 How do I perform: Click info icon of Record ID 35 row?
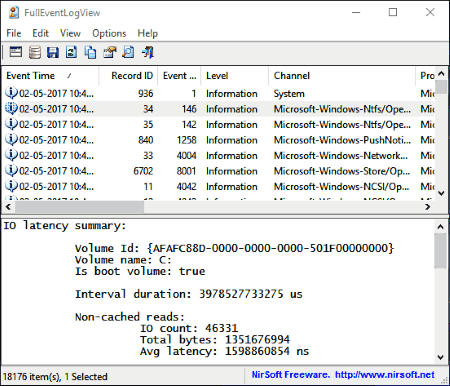point(11,124)
